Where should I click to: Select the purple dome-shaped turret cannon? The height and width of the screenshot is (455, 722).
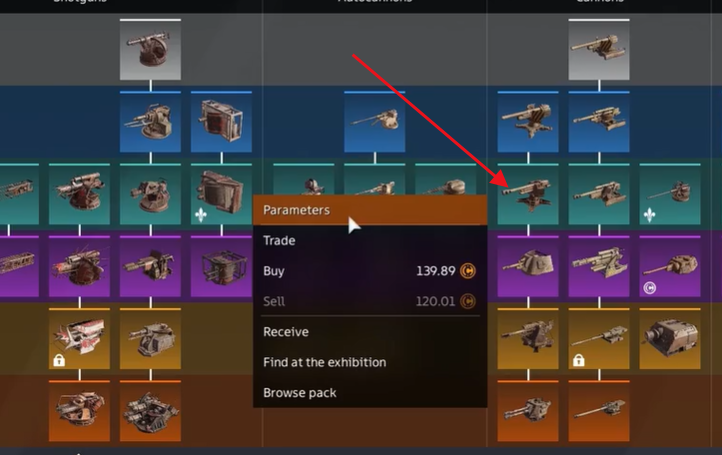click(x=528, y=266)
